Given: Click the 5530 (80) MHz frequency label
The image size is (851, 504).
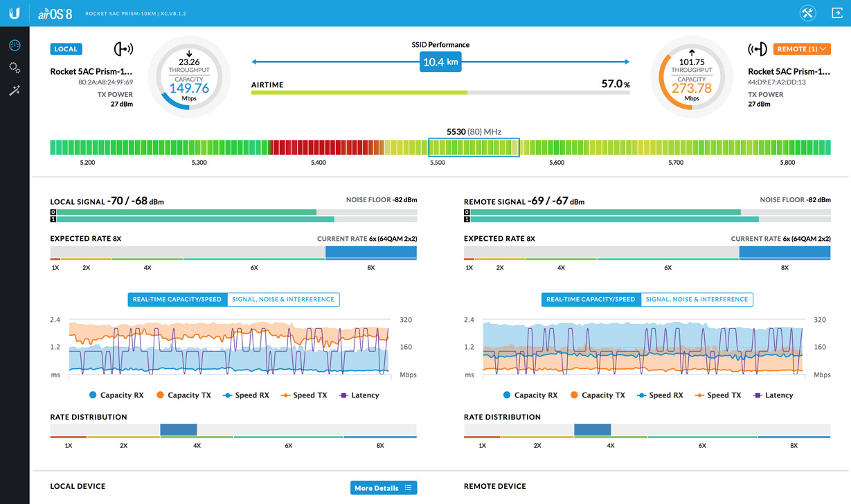Looking at the screenshot, I should click(474, 132).
